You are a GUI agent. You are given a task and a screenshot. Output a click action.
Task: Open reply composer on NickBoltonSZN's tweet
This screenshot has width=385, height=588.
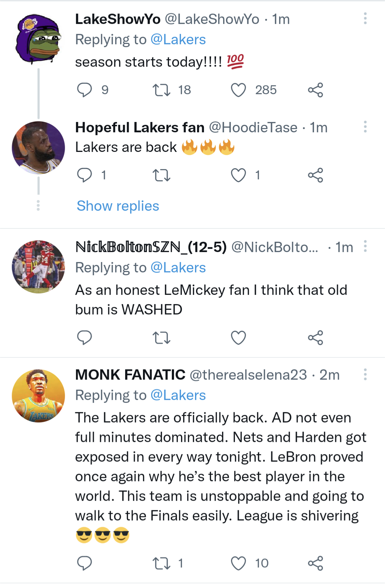[85, 338]
